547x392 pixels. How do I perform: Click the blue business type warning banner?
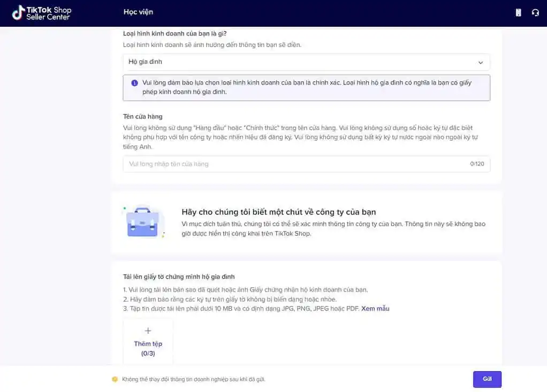pos(306,88)
